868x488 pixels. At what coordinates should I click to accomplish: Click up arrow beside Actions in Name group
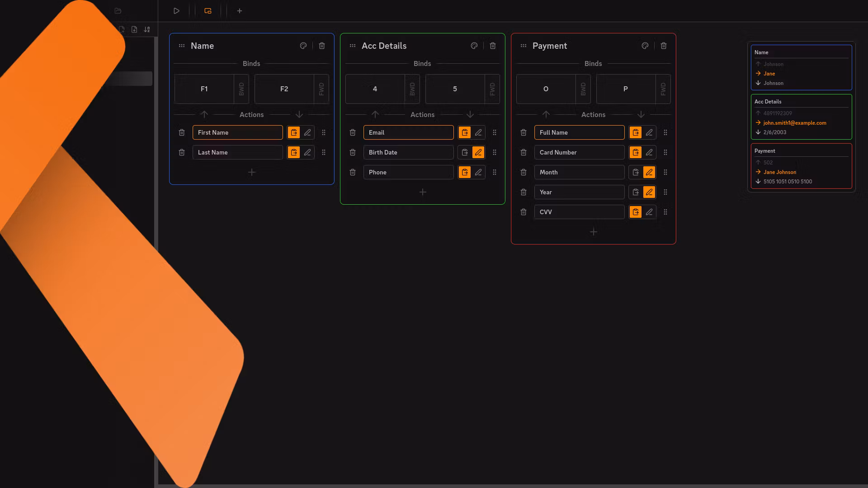204,114
